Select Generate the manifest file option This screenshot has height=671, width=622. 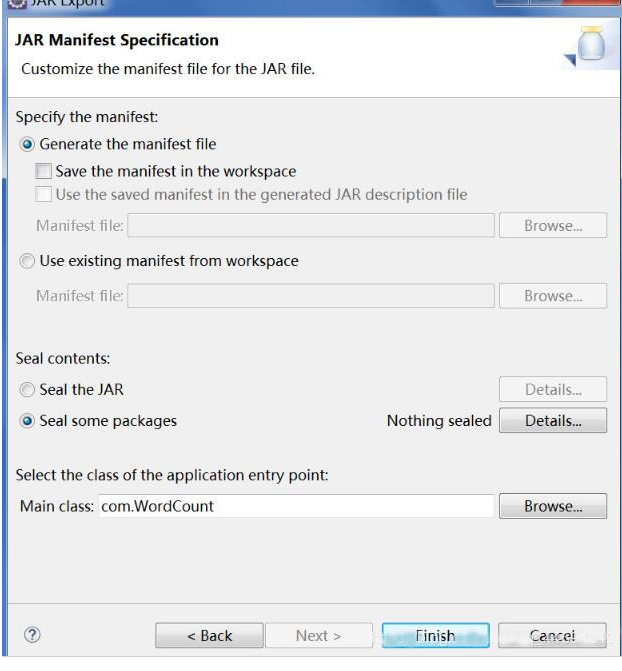click(x=27, y=144)
